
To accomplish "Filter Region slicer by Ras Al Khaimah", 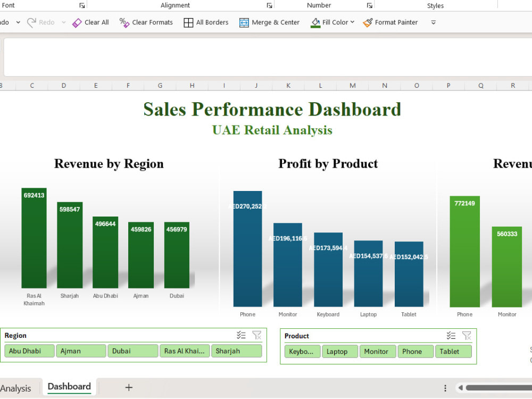I will tap(185, 351).
